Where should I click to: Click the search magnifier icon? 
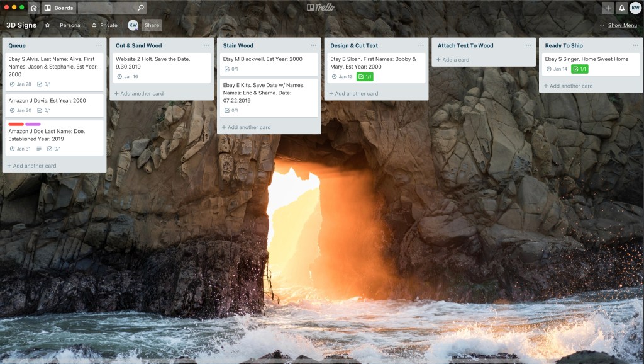pos(140,8)
